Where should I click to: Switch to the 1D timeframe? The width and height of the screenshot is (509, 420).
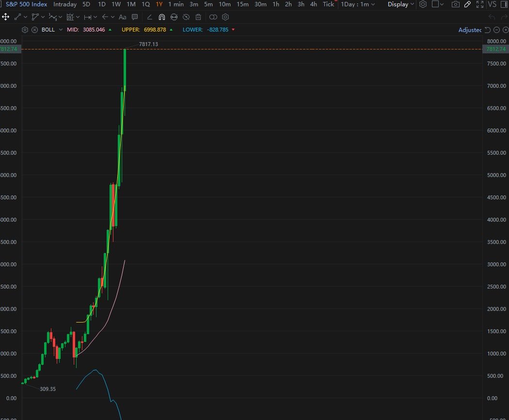click(x=102, y=4)
